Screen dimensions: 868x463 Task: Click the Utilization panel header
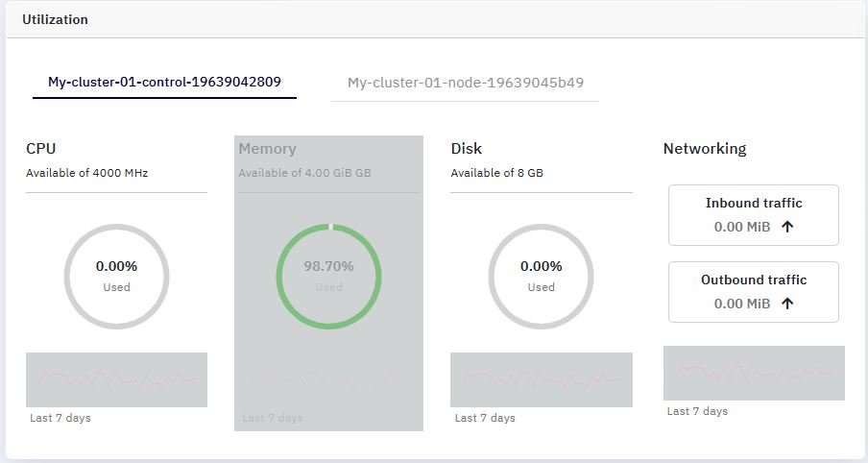(x=434, y=20)
